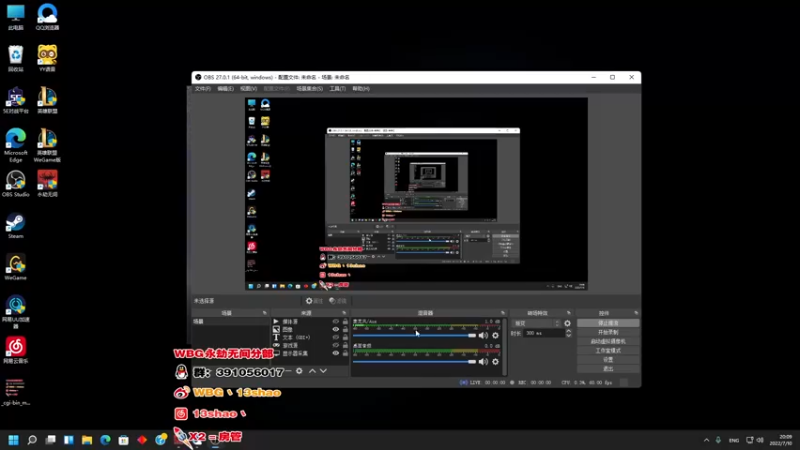Adjust 麦克风/Aux volume slider
Screen dimensions: 800x450
point(414,336)
